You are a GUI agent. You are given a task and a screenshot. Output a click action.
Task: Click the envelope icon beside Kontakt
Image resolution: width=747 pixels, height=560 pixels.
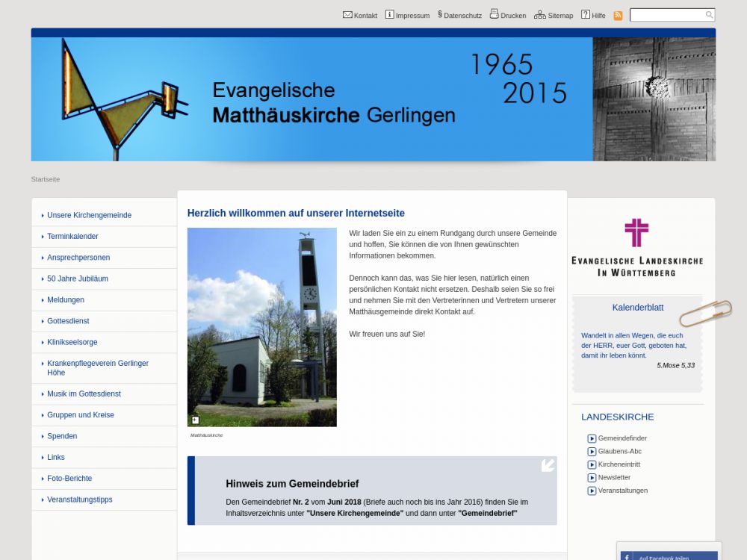pos(347,15)
